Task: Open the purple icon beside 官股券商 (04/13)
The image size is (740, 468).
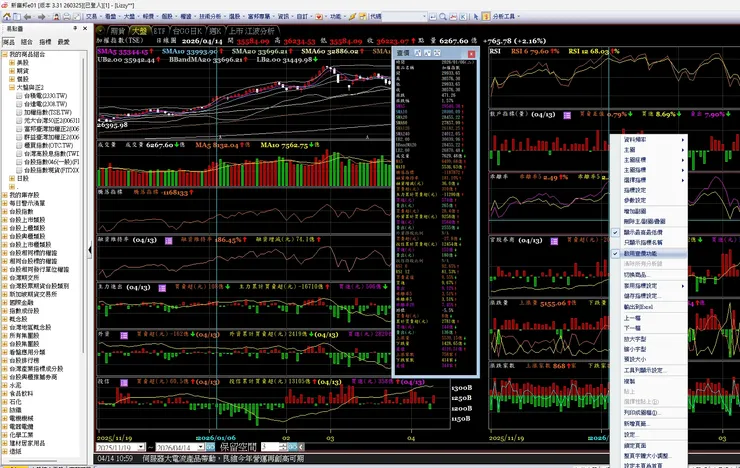Action: coord(554,241)
